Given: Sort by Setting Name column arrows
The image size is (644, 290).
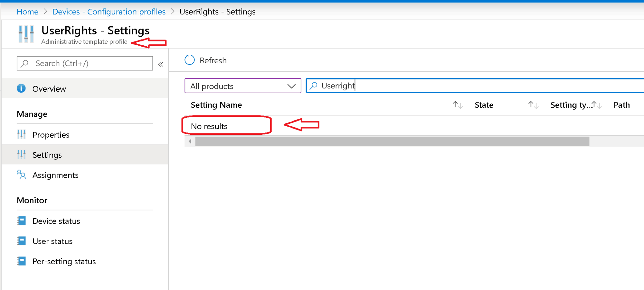Looking at the screenshot, I should coord(457,105).
